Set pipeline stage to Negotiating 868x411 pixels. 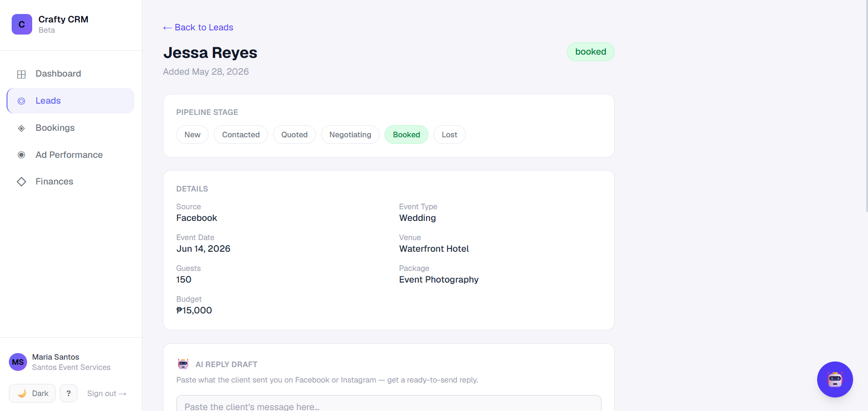click(x=350, y=135)
